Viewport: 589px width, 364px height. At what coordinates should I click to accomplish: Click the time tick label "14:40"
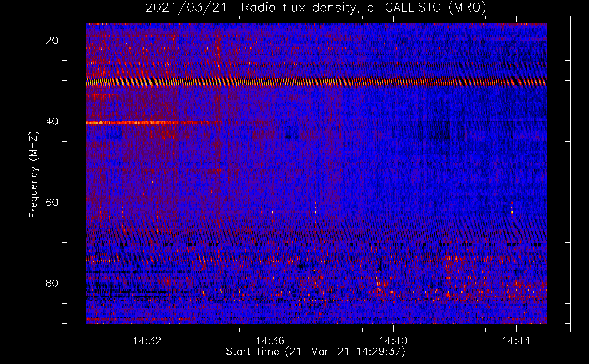click(x=393, y=341)
